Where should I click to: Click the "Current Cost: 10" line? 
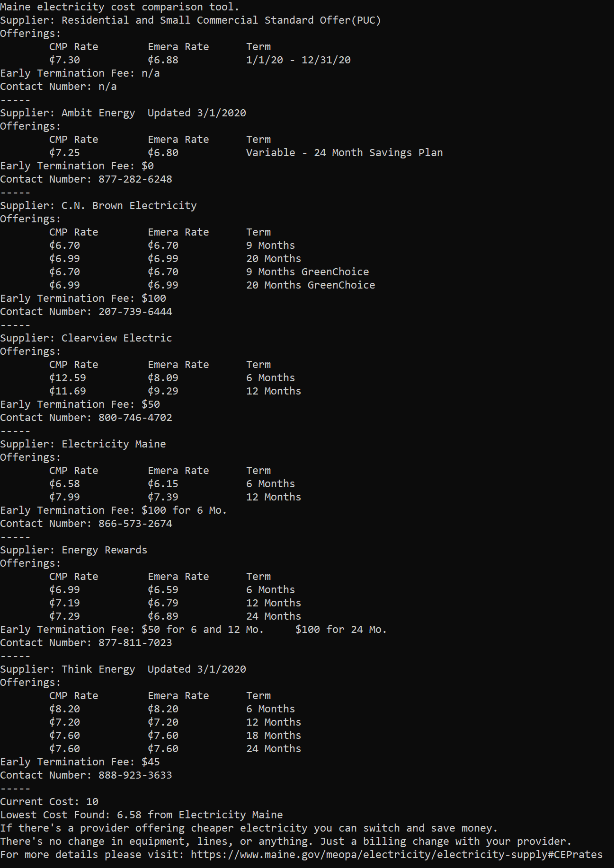[x=49, y=802]
